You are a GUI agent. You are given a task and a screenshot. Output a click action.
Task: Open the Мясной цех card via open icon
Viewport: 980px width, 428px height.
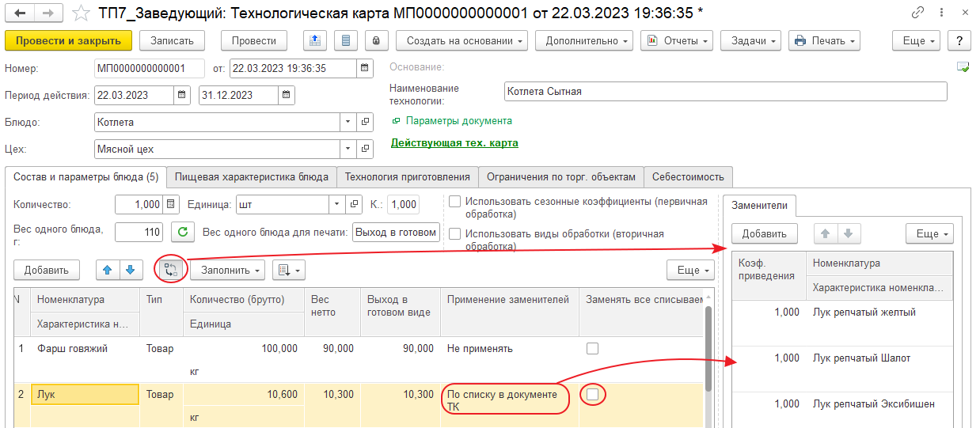(x=365, y=149)
